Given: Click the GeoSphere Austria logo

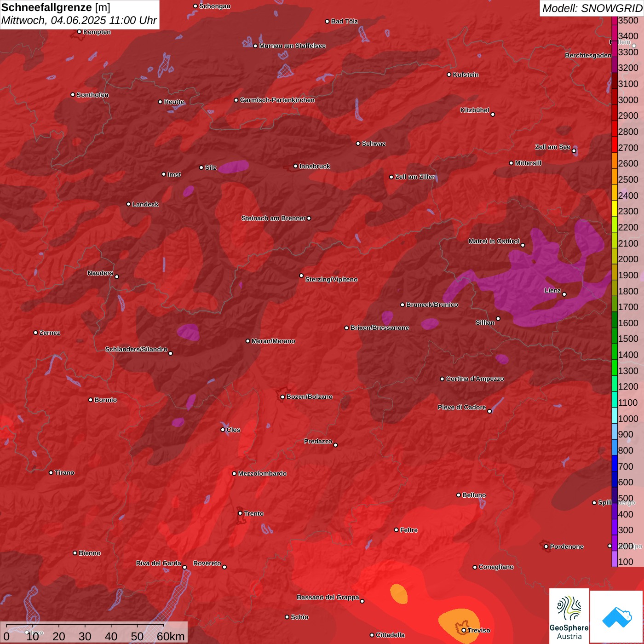Looking at the screenshot, I should (569, 615).
